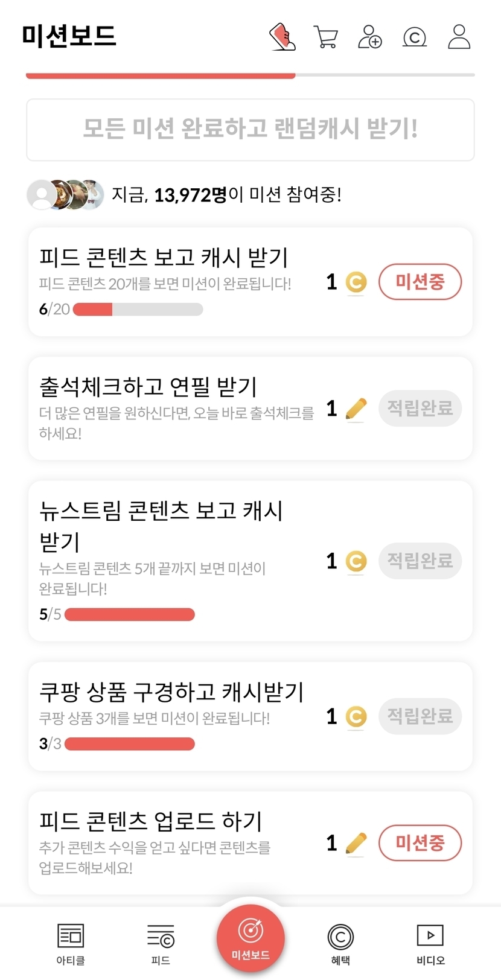This screenshot has height=980, width=501.
Task: Open the 혜택 tab
Action: 340,943
